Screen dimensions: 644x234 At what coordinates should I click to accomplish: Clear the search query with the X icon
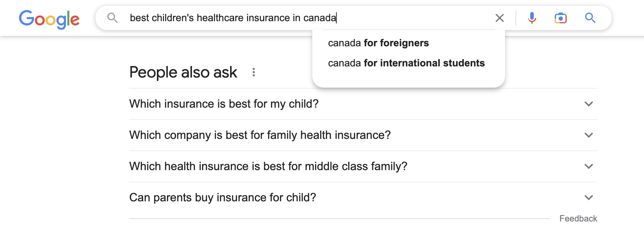tap(499, 18)
